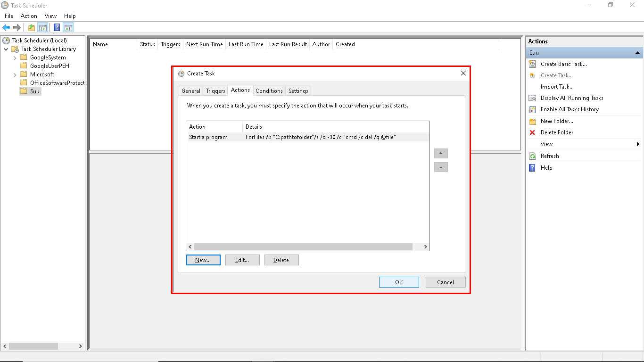Toggle the console tree visibility

click(43, 27)
